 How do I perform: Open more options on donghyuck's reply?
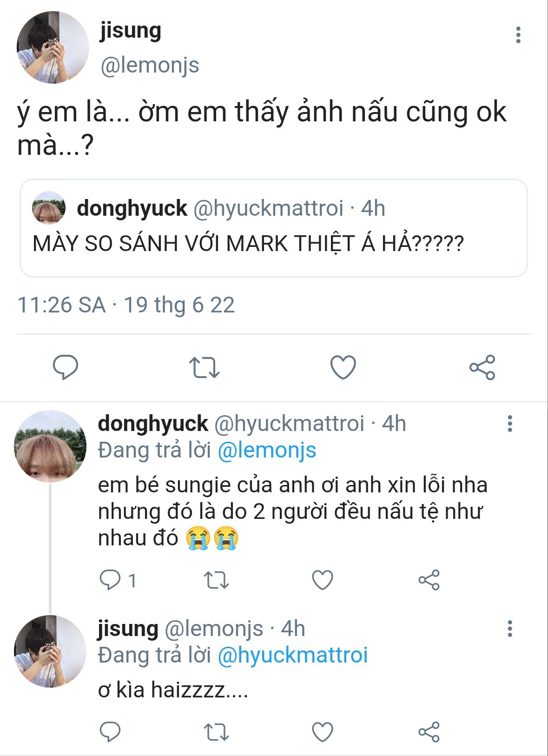[x=510, y=424]
